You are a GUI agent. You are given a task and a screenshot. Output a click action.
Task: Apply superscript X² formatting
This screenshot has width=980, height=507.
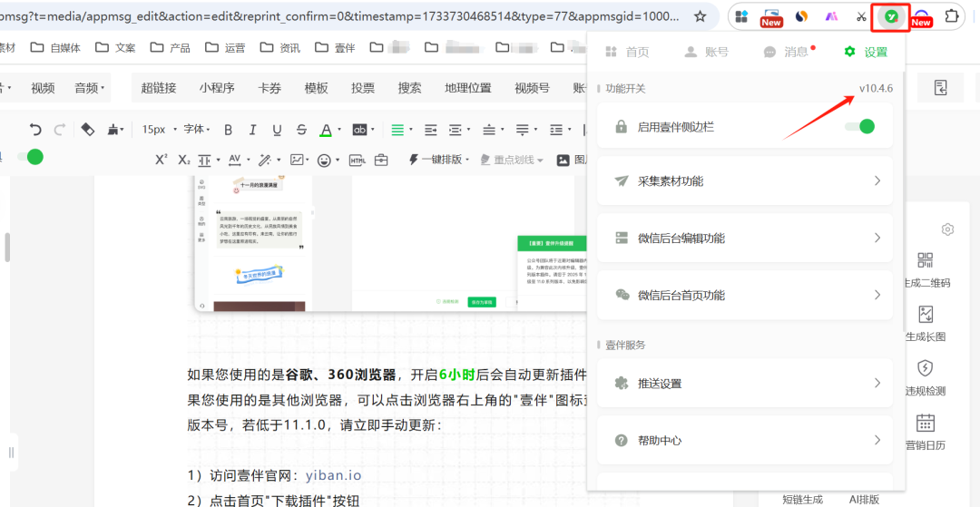point(162,160)
